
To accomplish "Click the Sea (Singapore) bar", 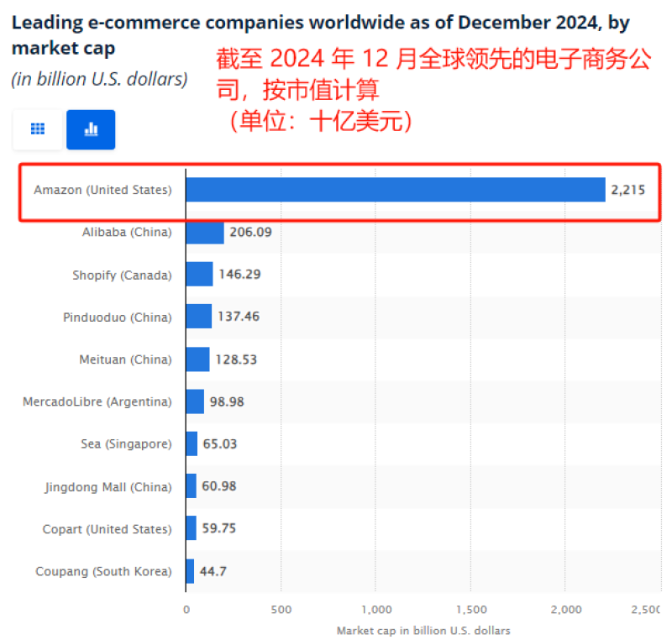I will click(192, 443).
